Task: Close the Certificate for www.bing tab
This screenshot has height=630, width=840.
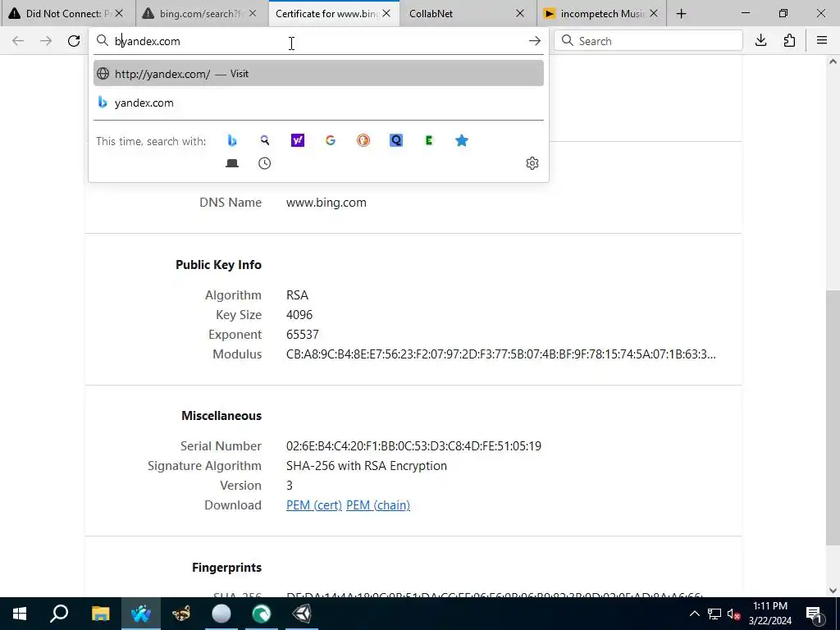Action: point(386,14)
